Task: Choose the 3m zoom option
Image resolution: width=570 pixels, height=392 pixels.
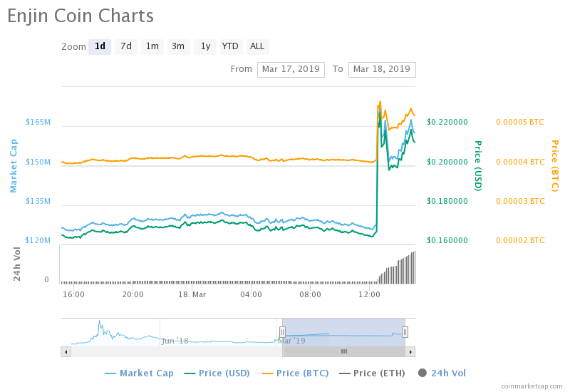Action: [x=178, y=46]
